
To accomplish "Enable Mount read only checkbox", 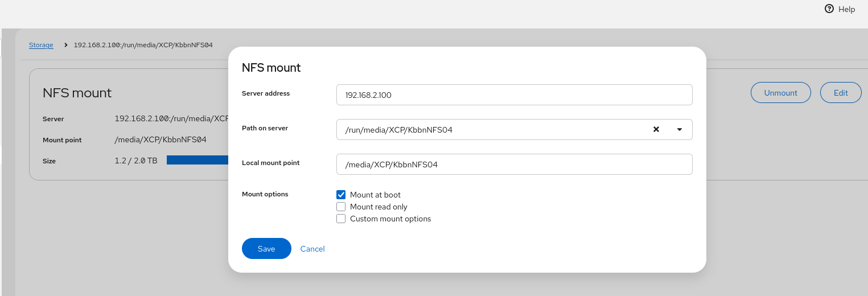I will pyautogui.click(x=341, y=207).
